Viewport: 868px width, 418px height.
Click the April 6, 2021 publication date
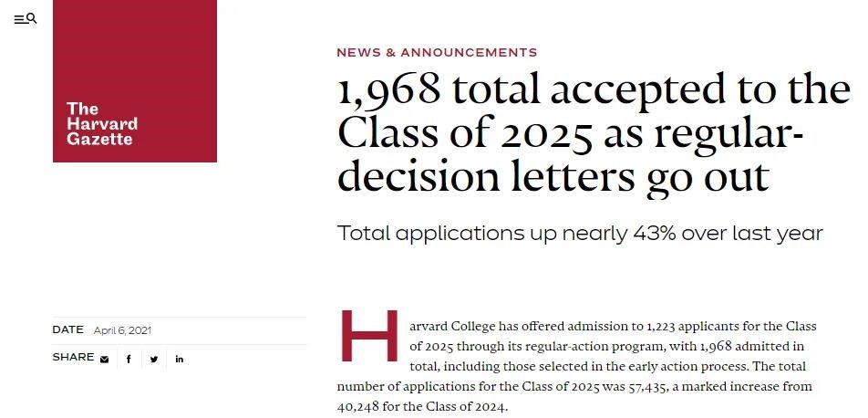[x=122, y=330]
